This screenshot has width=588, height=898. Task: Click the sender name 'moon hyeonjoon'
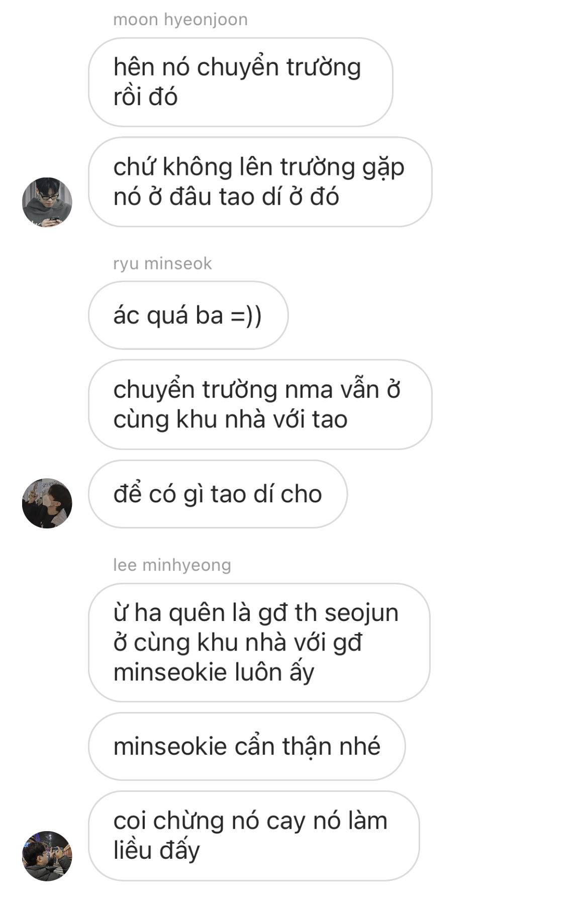point(180,20)
